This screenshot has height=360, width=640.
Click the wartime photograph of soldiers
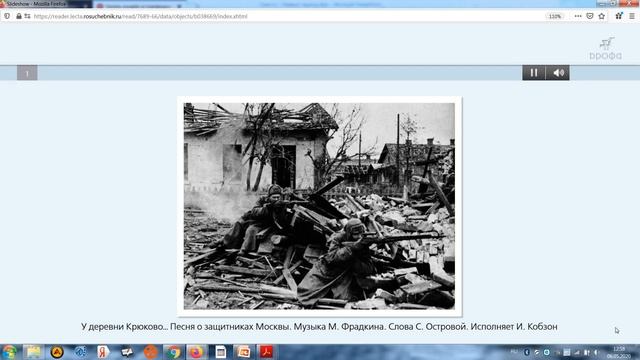(x=319, y=206)
